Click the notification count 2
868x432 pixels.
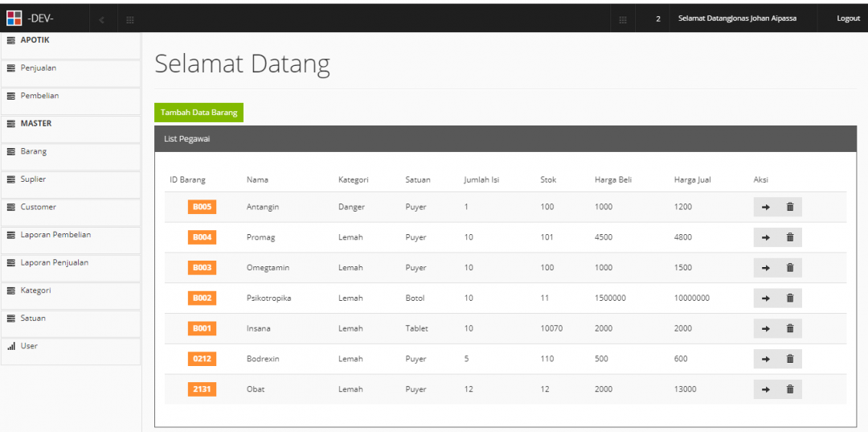pyautogui.click(x=658, y=19)
